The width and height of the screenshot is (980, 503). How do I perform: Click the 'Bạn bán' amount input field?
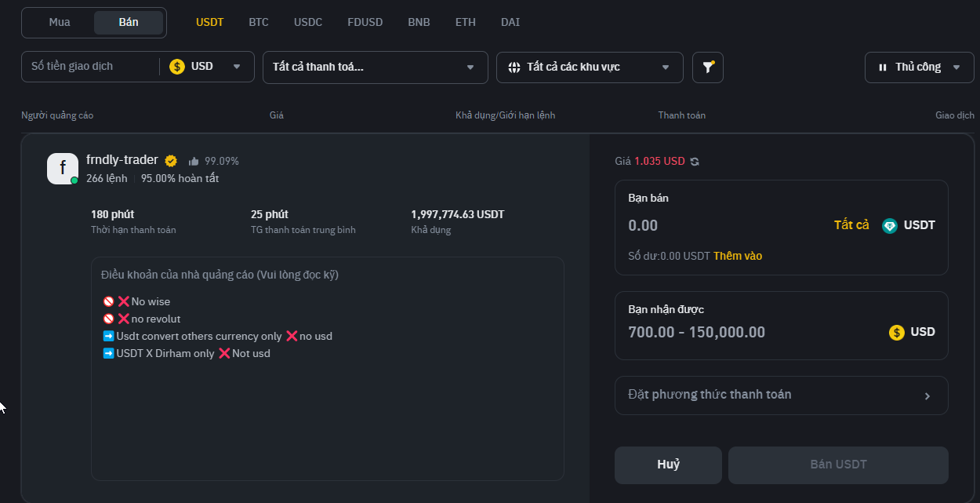point(721,226)
